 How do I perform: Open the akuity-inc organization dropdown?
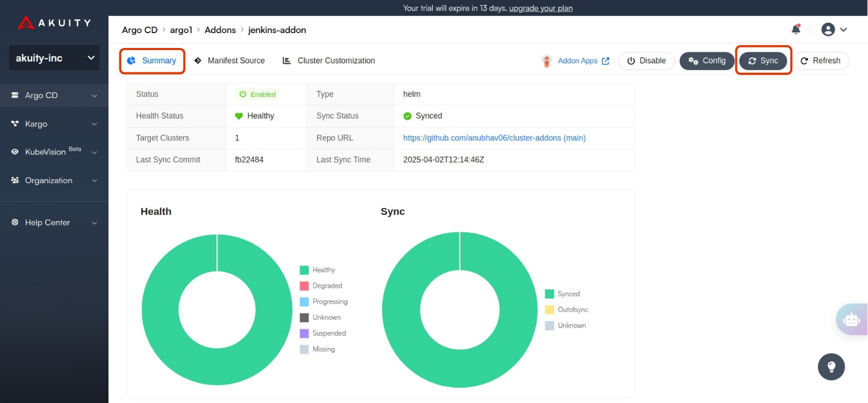[54, 58]
